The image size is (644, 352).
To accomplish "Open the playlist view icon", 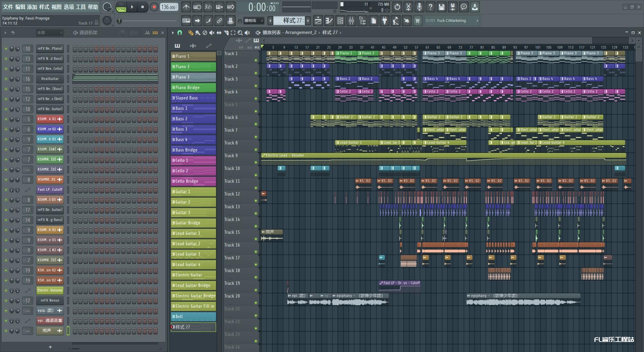I will coord(318,20).
